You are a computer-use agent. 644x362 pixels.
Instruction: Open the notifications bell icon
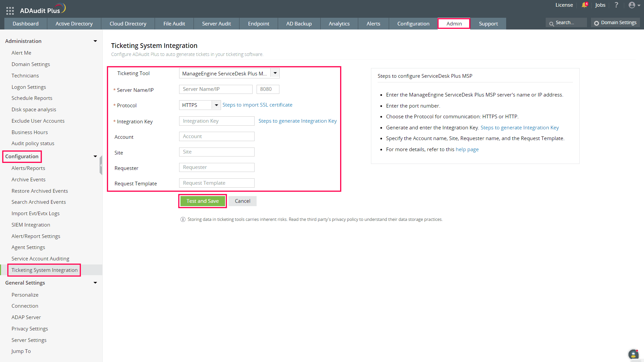tap(584, 5)
